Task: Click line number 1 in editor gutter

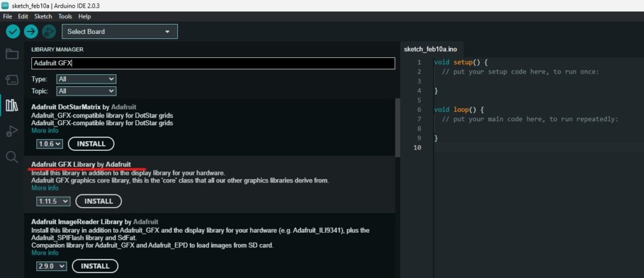Action: (419, 62)
